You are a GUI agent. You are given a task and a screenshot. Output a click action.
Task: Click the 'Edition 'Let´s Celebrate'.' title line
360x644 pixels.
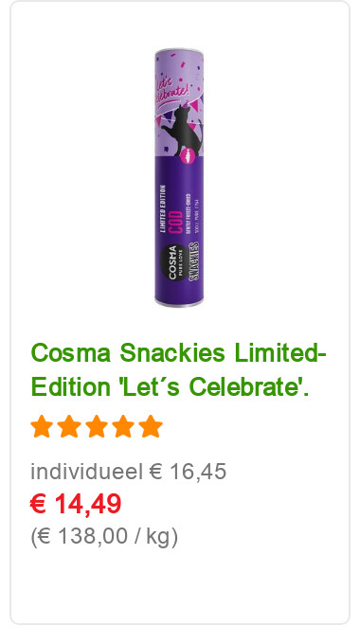click(x=170, y=387)
